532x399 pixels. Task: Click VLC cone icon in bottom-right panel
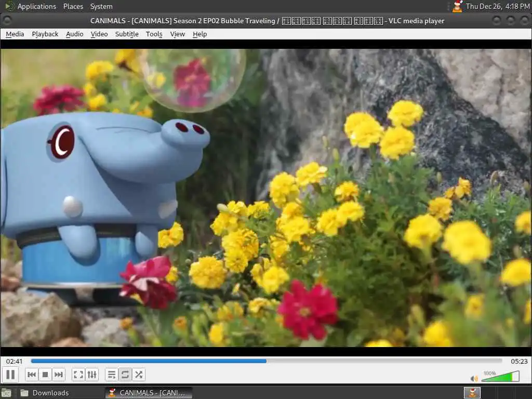pyautogui.click(x=472, y=393)
